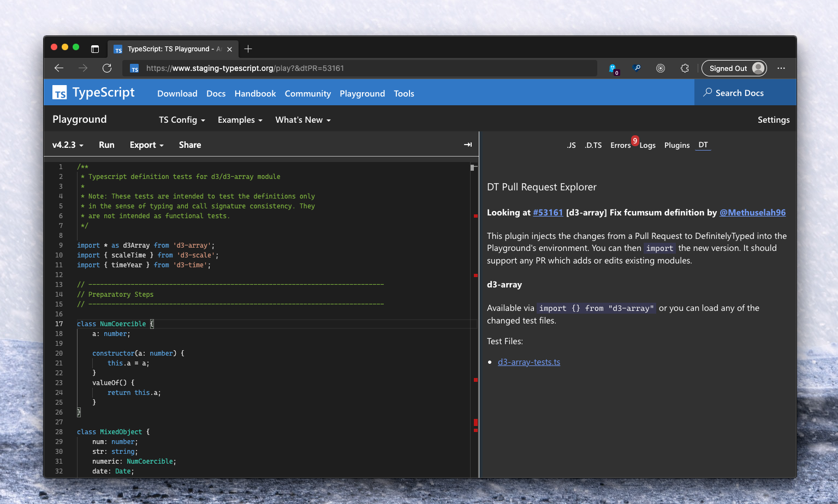Click the browser forward arrow

tap(83, 68)
